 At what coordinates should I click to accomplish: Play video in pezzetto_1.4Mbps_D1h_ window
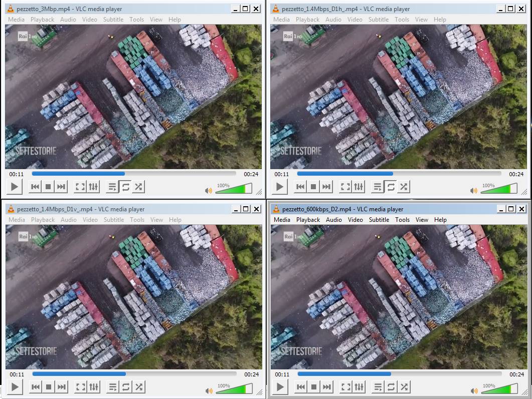tap(280, 187)
